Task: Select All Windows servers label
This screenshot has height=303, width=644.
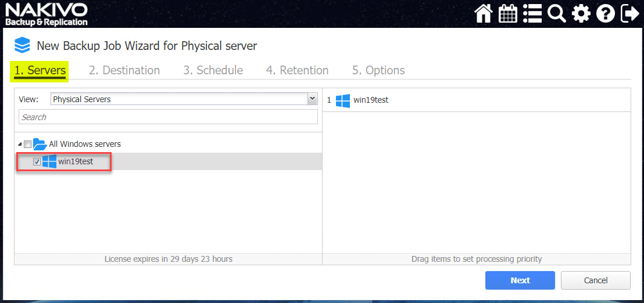Action: 85,145
